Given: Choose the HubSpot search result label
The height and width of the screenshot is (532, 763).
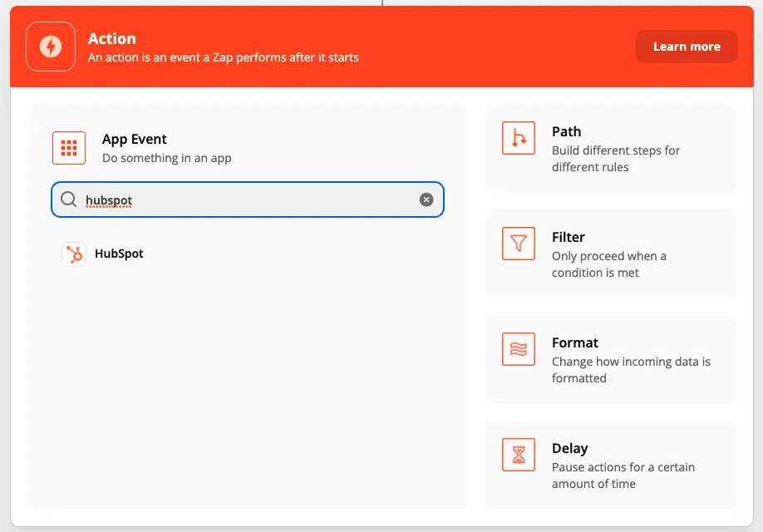Looking at the screenshot, I should [119, 254].
